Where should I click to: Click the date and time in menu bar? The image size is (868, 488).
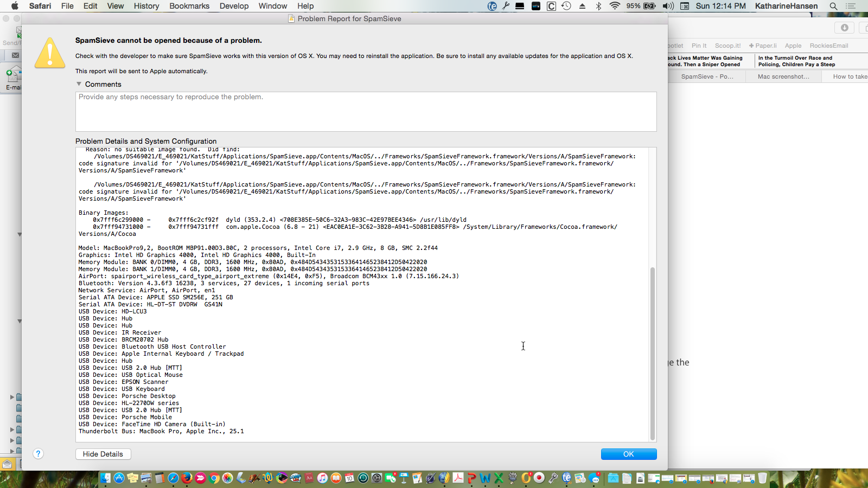[x=720, y=6]
